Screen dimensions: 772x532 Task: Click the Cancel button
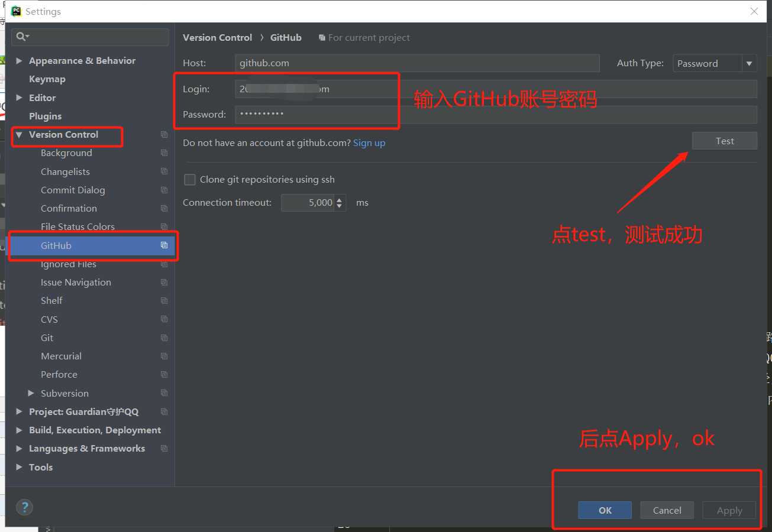coord(667,510)
